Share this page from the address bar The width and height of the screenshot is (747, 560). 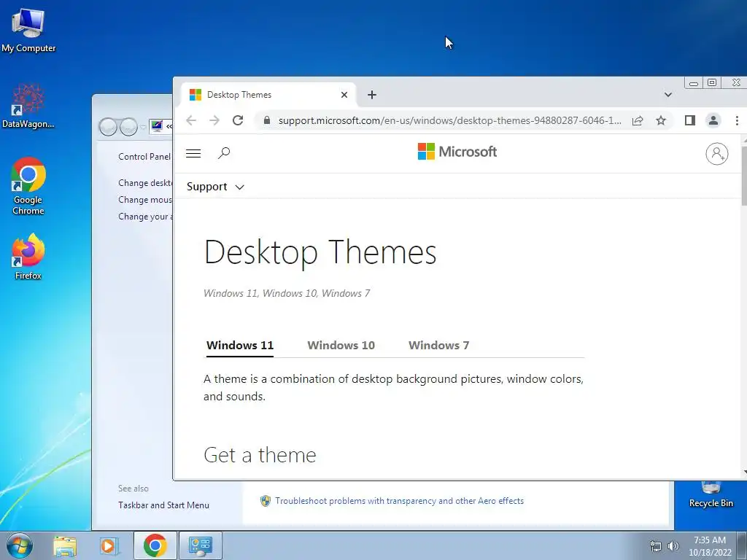638,120
